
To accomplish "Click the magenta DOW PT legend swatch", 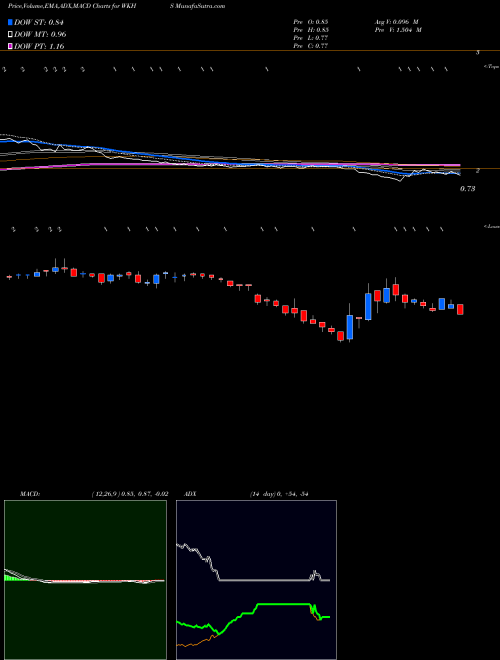I will [x=11, y=46].
